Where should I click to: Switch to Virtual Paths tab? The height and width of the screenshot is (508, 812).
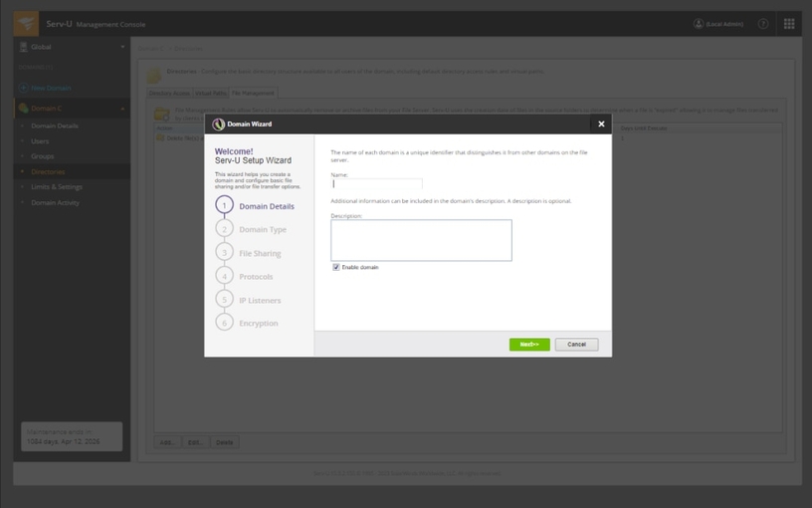coord(211,94)
